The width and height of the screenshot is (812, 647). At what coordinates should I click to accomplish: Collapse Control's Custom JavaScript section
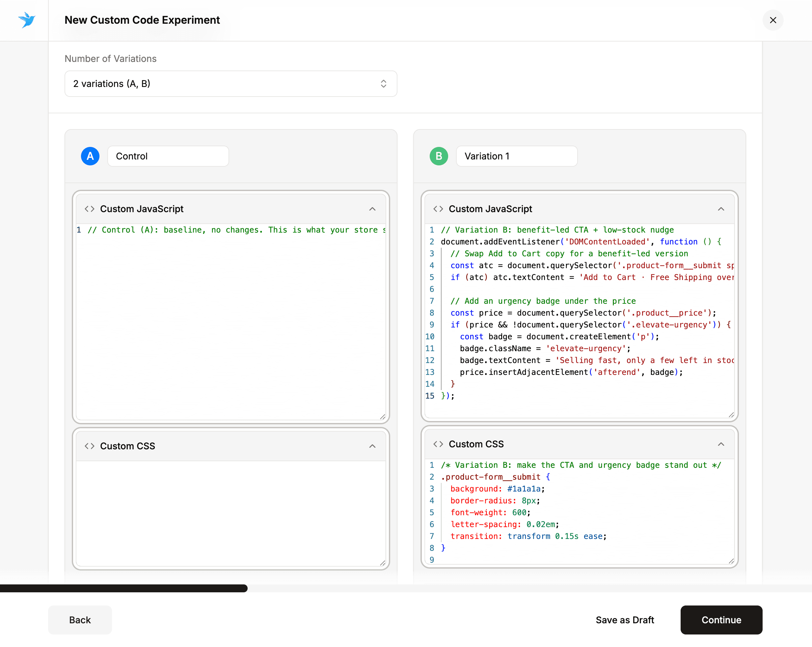372,209
